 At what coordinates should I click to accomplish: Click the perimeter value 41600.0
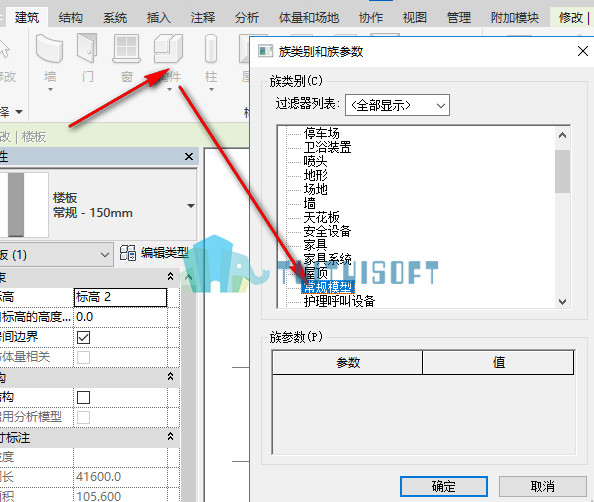(x=120, y=476)
